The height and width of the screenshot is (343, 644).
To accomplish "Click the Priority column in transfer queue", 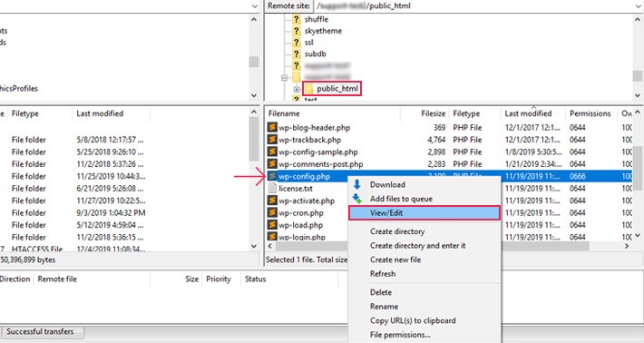I will point(218,279).
